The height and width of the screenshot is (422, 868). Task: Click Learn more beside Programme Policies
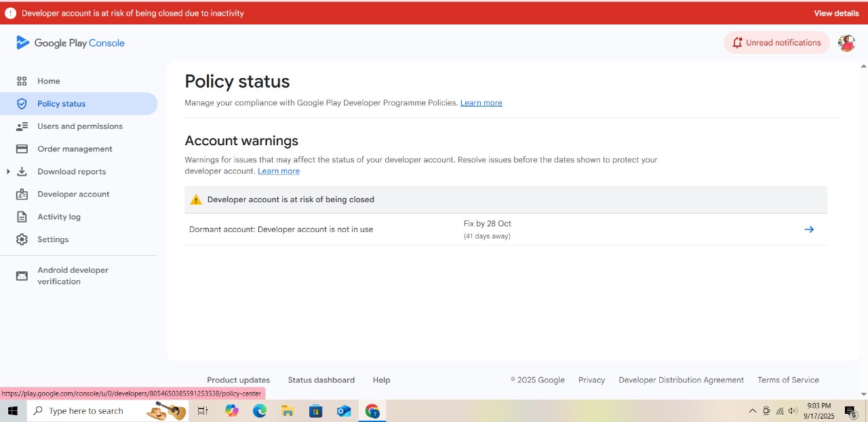coord(481,103)
